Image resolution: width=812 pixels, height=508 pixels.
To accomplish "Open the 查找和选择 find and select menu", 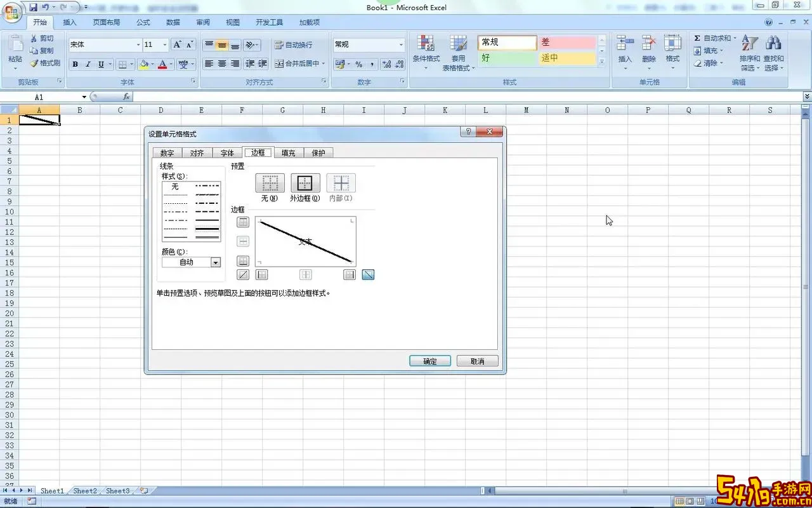I will point(773,52).
